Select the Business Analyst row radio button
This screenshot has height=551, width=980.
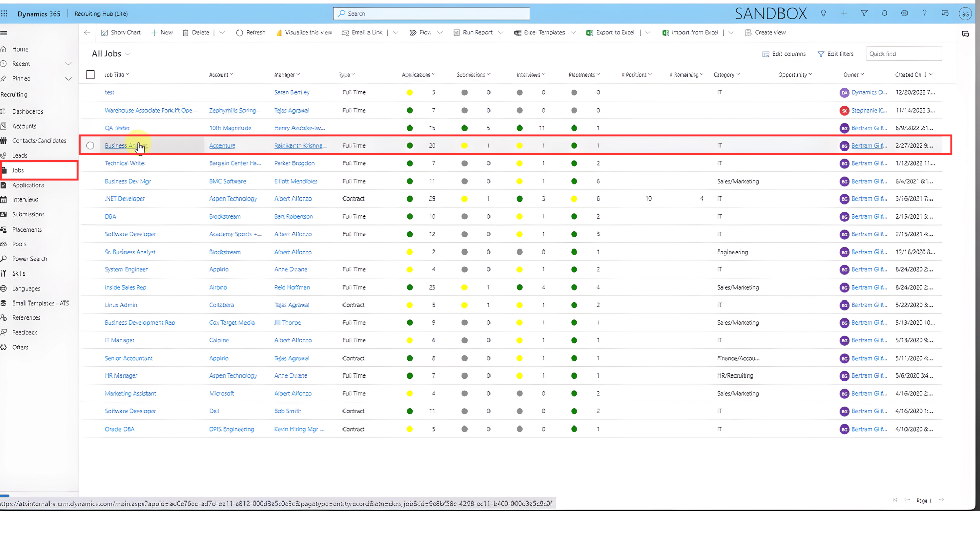click(x=90, y=146)
